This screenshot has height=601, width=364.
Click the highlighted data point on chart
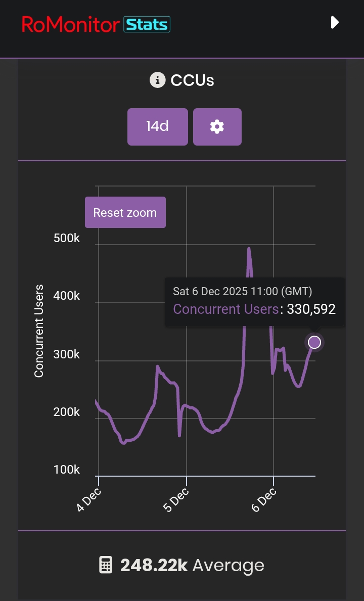coord(314,342)
